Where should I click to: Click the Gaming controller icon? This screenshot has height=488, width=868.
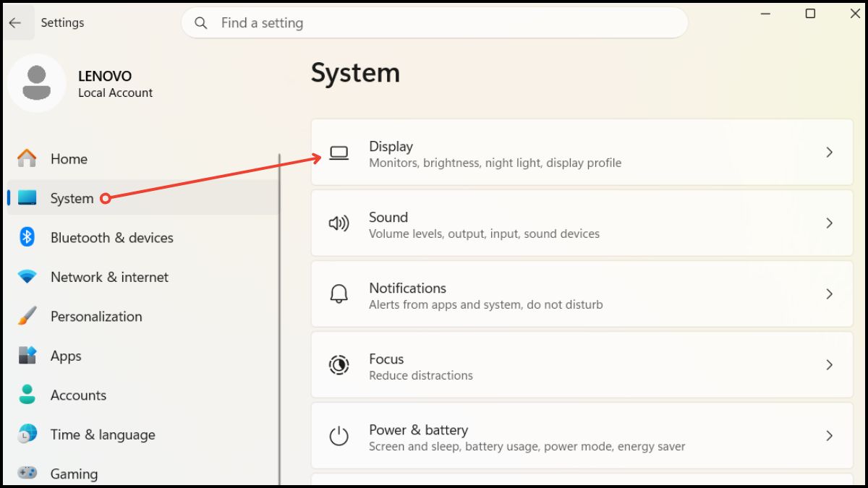27,474
